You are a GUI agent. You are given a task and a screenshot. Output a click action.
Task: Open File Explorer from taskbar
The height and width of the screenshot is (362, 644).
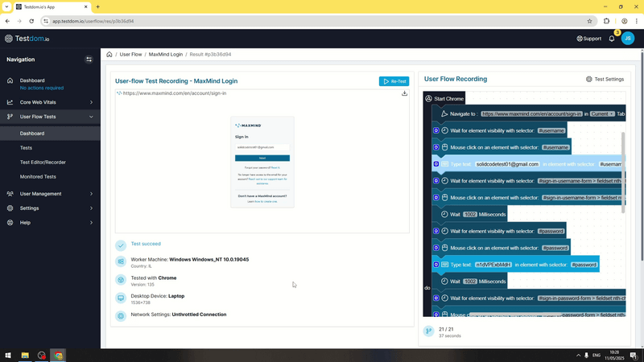coord(25,356)
